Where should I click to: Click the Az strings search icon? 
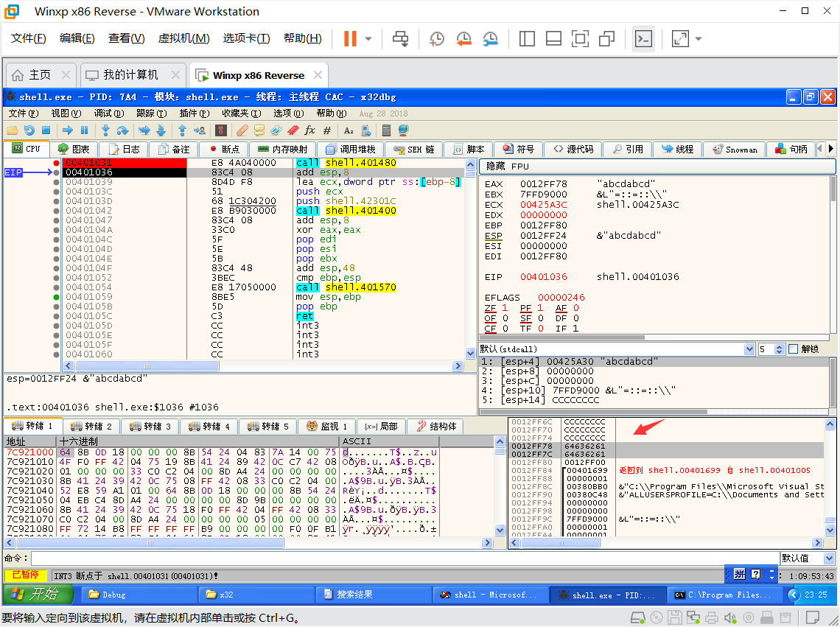[349, 130]
